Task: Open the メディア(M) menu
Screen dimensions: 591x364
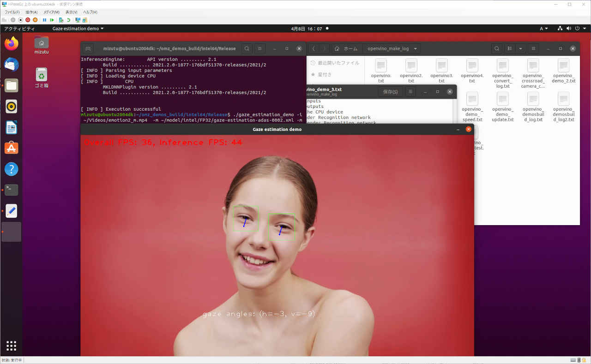Action: click(51, 12)
